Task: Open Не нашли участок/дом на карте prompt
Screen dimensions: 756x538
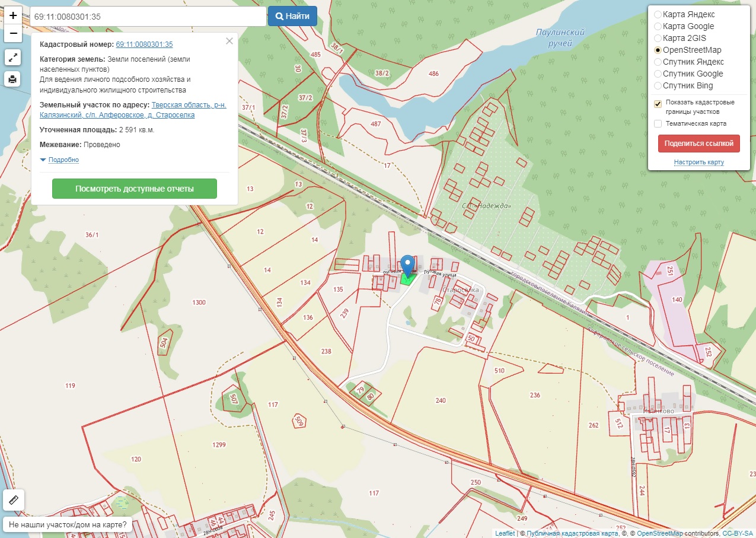Action: click(x=68, y=524)
